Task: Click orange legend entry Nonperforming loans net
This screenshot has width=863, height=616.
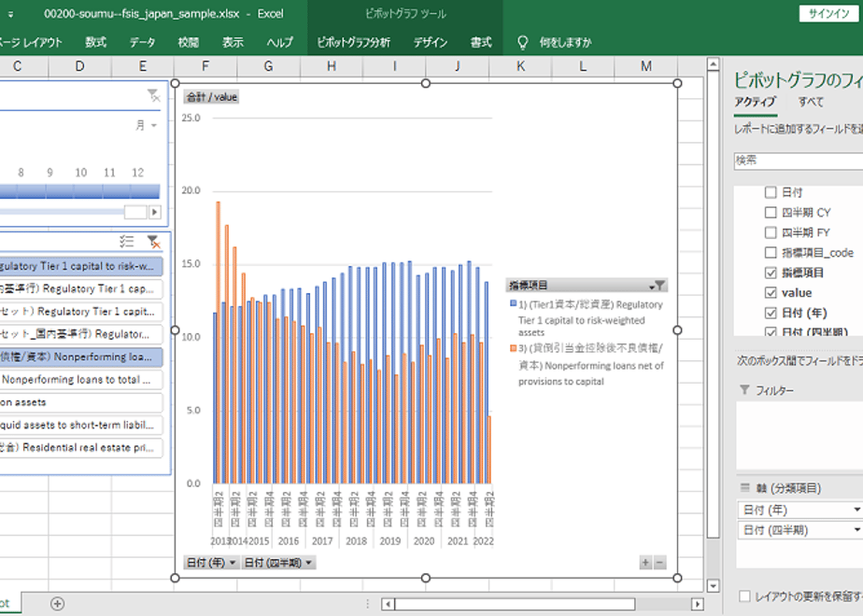Action: pyautogui.click(x=587, y=365)
